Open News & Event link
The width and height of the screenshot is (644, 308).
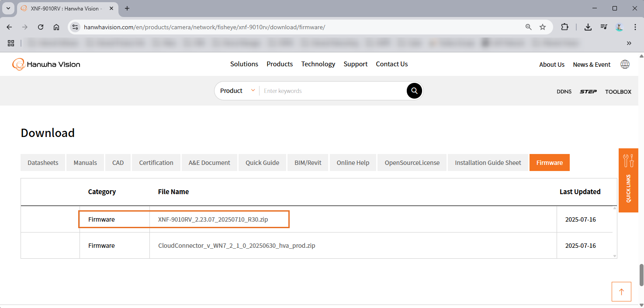click(x=592, y=65)
